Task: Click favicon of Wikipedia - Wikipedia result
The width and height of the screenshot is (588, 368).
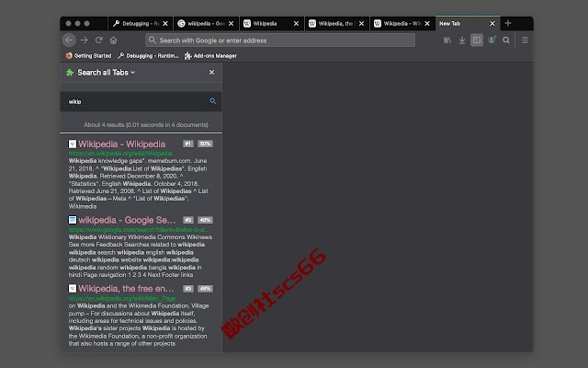Action: point(73,144)
